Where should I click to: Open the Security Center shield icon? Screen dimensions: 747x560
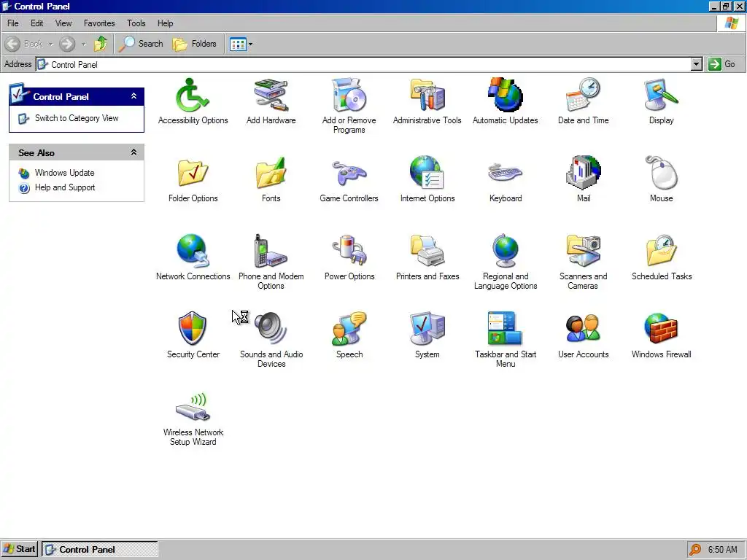pos(193,329)
